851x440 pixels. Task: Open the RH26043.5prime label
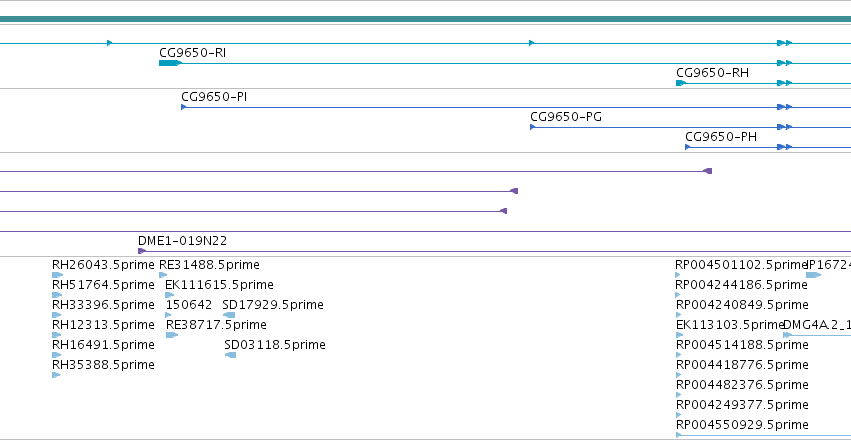103,265
